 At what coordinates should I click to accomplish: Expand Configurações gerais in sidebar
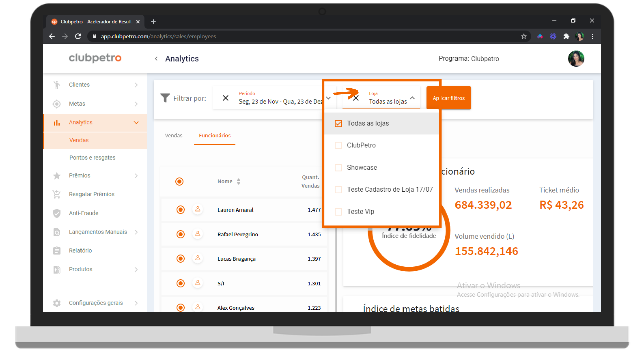pos(95,303)
